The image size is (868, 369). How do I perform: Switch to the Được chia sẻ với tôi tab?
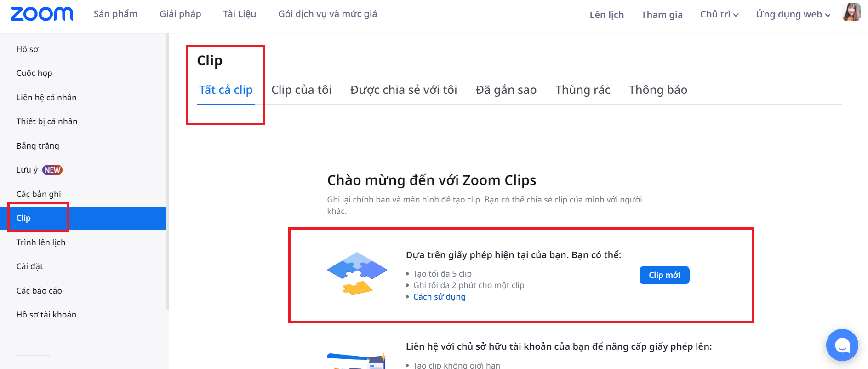coord(404,90)
